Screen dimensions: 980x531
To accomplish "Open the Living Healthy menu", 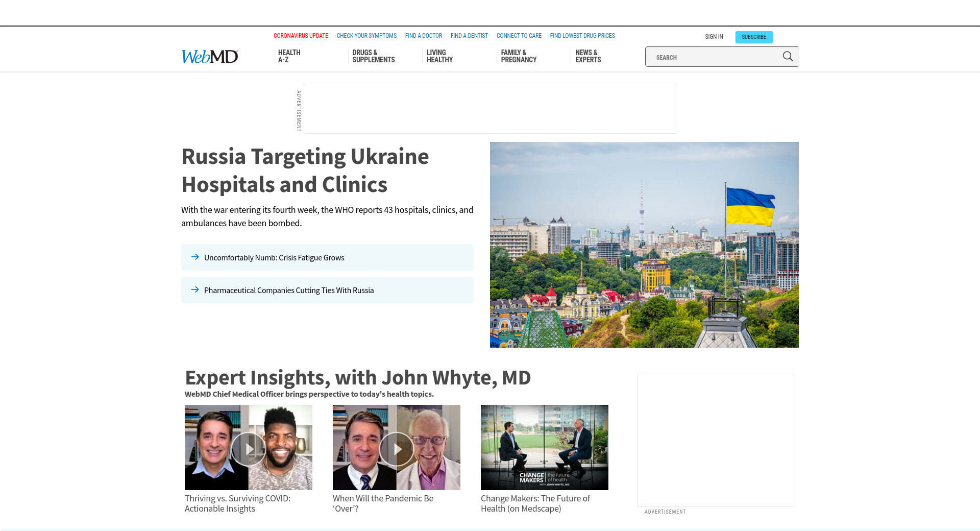I will 439,56.
